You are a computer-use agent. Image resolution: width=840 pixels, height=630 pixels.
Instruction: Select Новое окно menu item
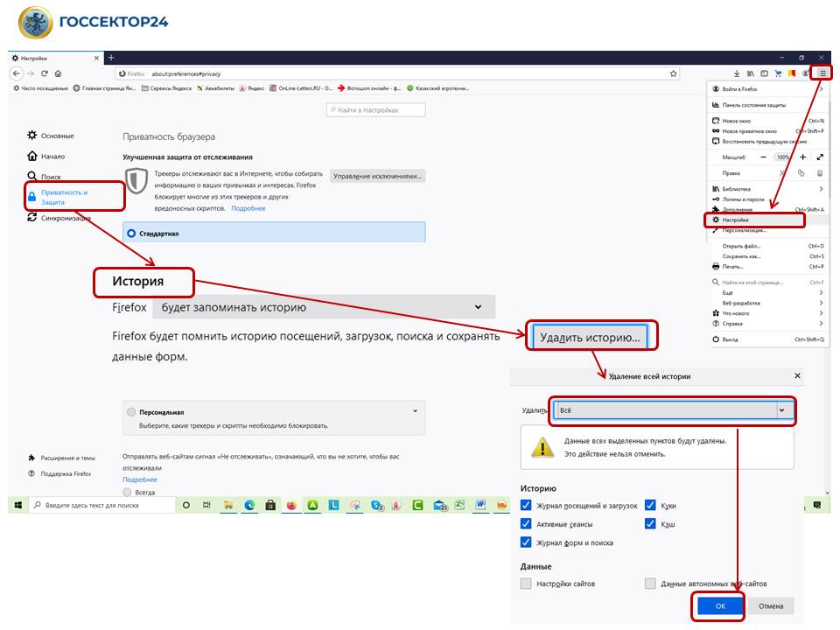point(768,121)
